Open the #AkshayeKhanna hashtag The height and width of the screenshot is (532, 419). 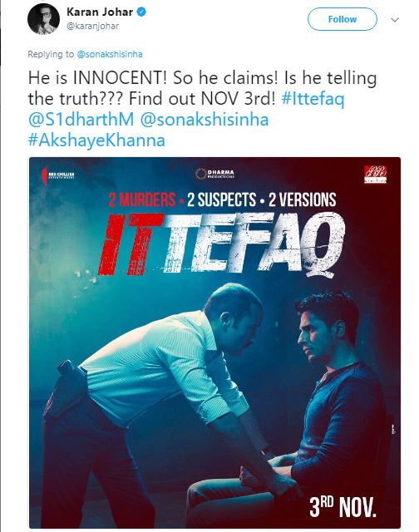click(96, 140)
